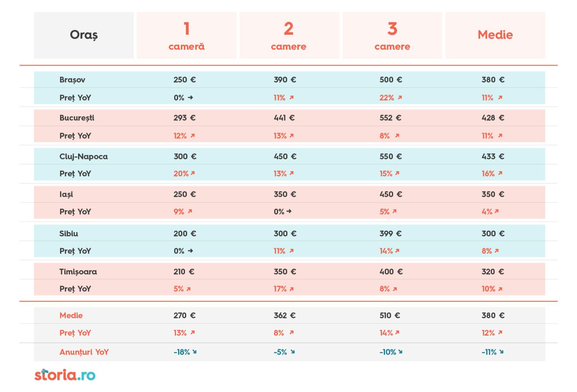This screenshot has height=392, width=577.
Task: Click the storia.ro logo
Action: [x=65, y=375]
